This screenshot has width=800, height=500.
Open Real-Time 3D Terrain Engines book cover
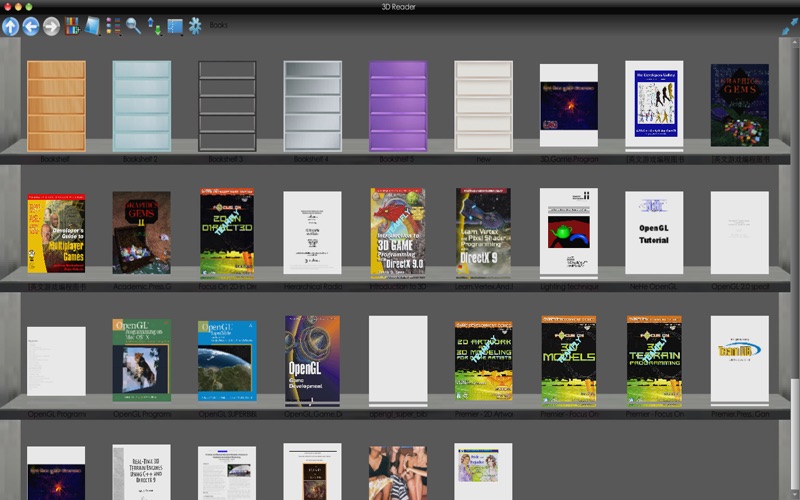(x=142, y=472)
